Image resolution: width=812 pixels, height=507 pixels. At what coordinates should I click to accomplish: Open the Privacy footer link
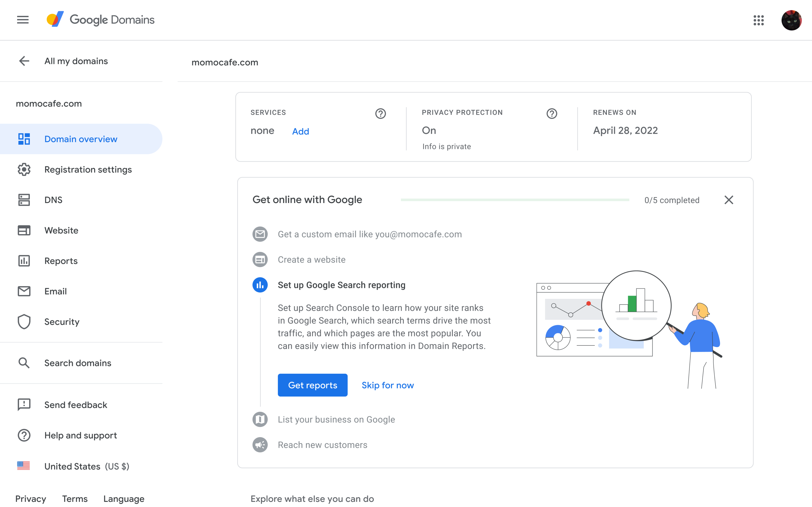31,499
